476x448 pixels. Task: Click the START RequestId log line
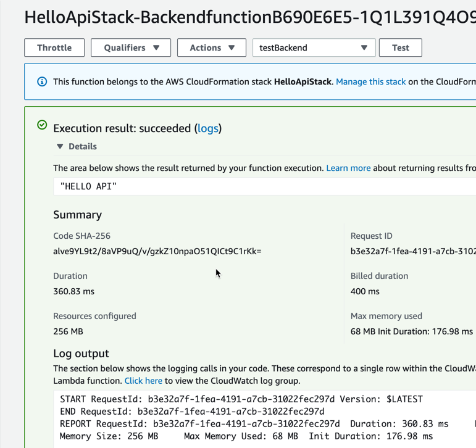point(241,399)
